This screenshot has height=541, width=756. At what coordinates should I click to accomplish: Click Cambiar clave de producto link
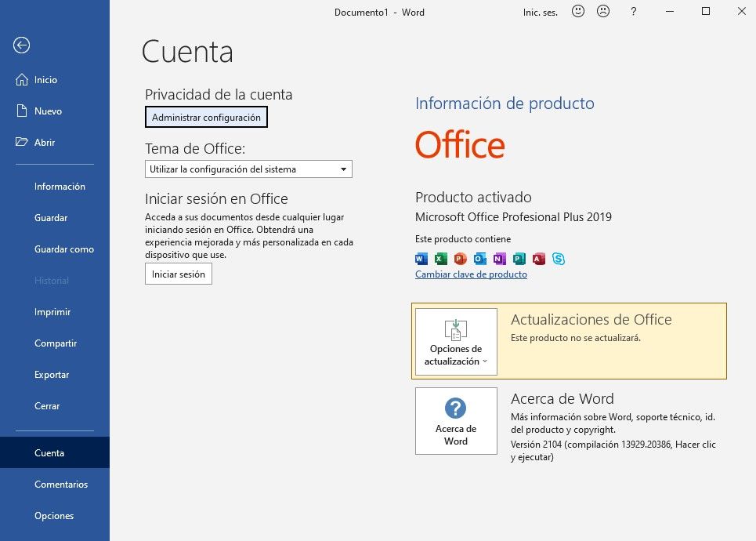click(x=471, y=274)
